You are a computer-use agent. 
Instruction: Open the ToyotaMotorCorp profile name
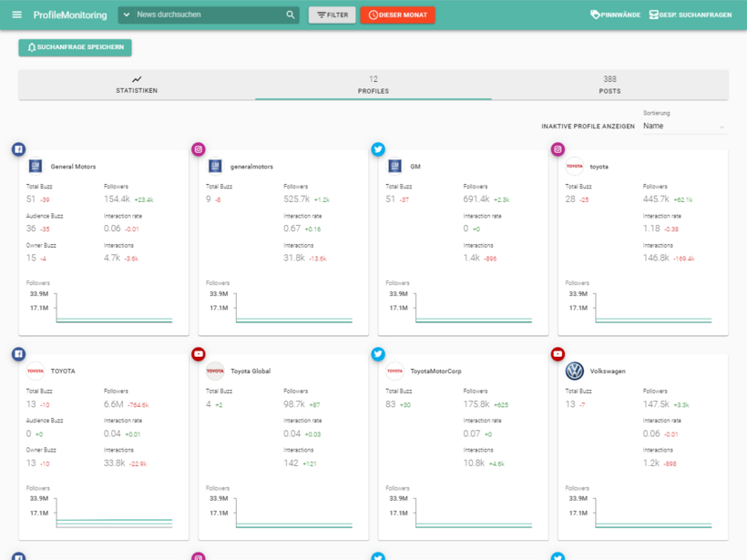(436, 372)
